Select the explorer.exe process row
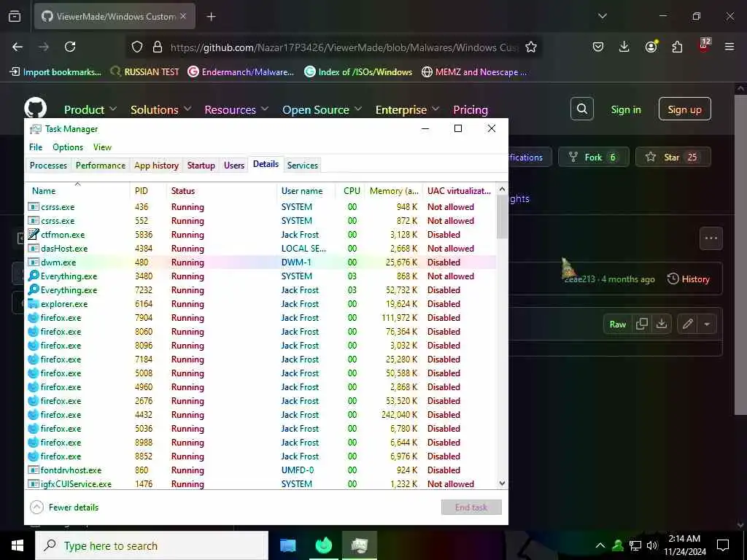 260,304
